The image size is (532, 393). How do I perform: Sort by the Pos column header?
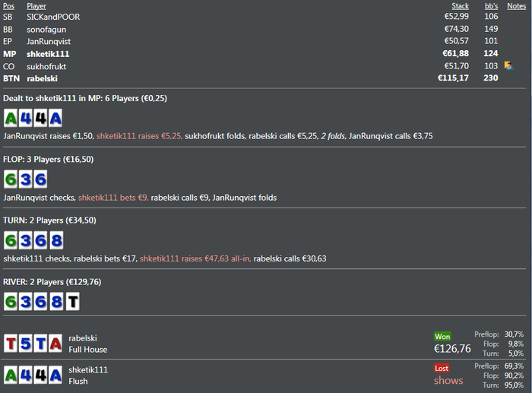click(x=8, y=6)
